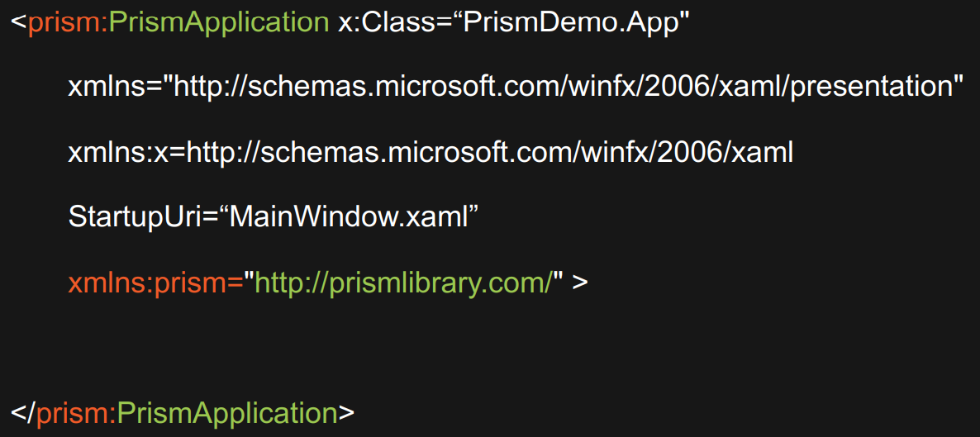This screenshot has height=437, width=980.
Task: Click the empty line before closing tag
Action: pyautogui.click(x=490, y=349)
